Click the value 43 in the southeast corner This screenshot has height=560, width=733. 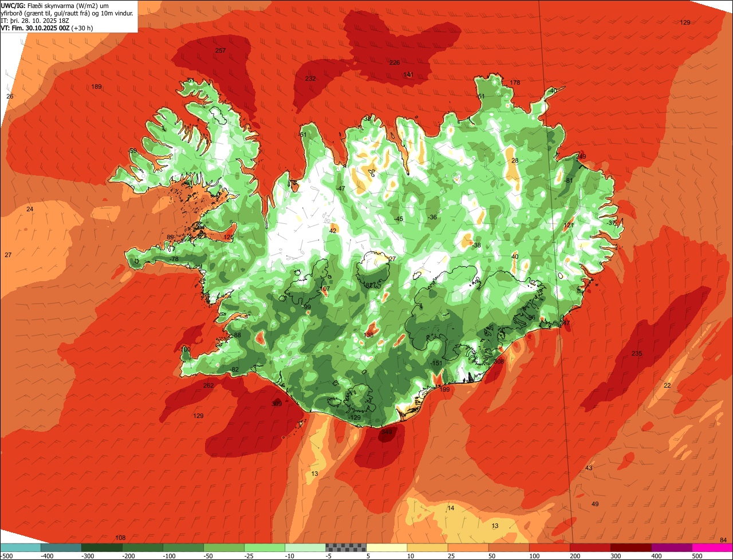tap(589, 468)
